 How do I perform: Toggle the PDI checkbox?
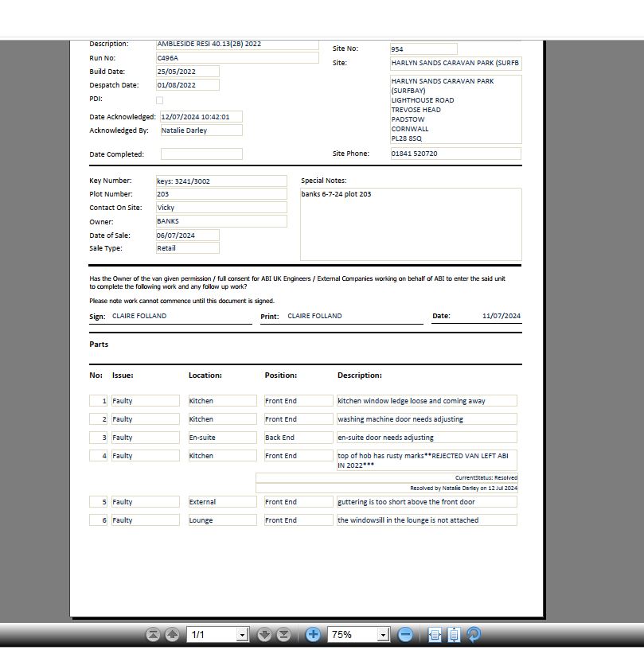pyautogui.click(x=160, y=100)
